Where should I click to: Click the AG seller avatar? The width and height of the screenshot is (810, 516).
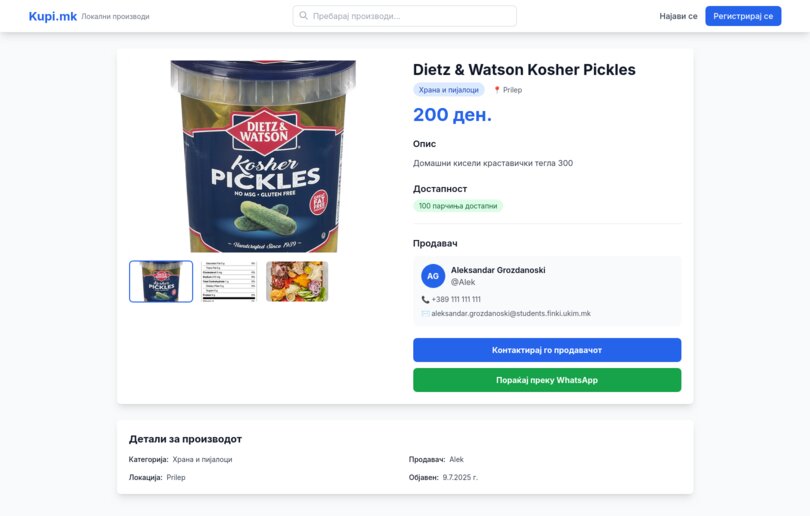click(x=433, y=276)
